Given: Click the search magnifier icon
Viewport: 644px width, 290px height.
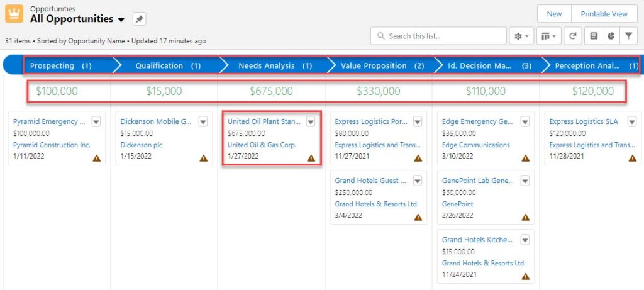Looking at the screenshot, I should point(381,36).
